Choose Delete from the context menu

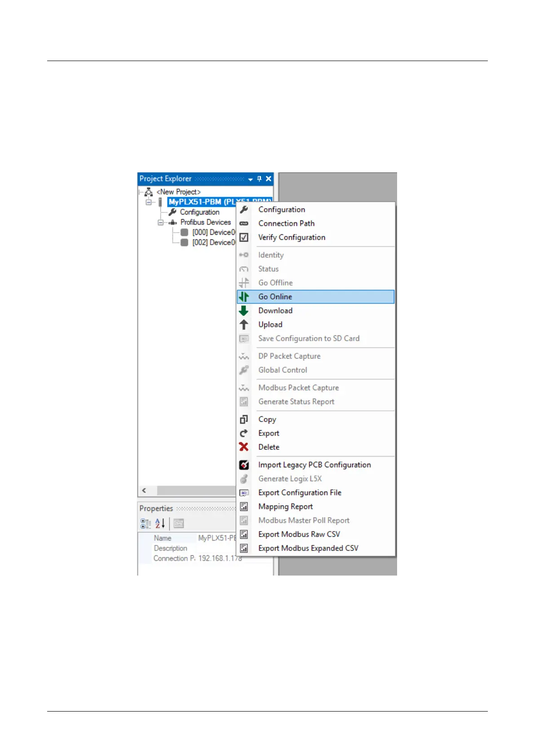point(316,447)
